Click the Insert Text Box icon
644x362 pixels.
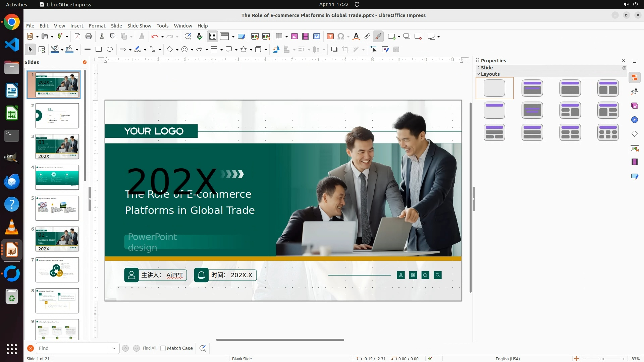click(330, 37)
